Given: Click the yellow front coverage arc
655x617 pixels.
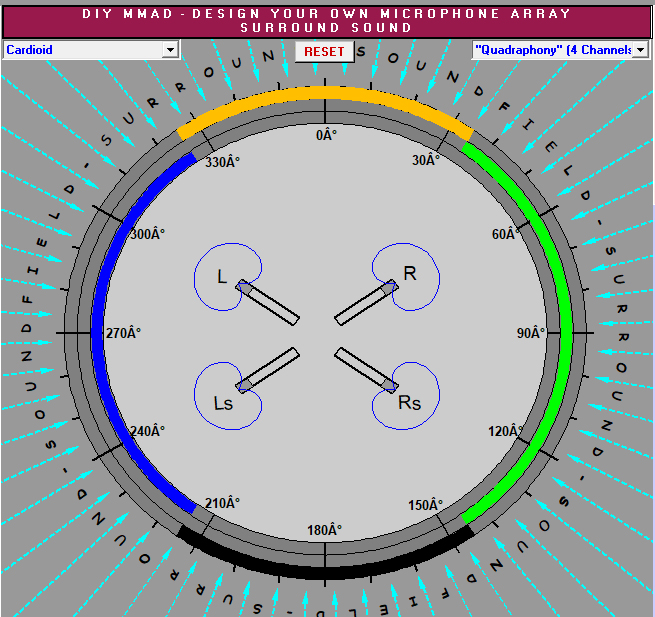Looking at the screenshot, I should coord(325,93).
